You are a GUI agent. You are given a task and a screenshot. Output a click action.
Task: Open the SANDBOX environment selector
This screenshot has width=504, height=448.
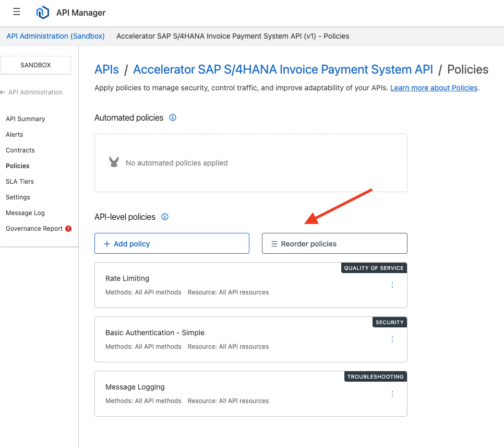coord(35,65)
